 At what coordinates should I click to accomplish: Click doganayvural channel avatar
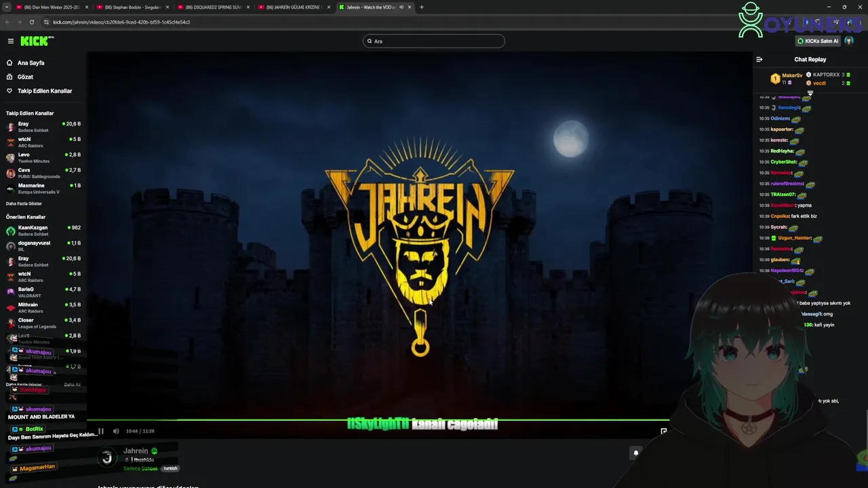[10, 246]
